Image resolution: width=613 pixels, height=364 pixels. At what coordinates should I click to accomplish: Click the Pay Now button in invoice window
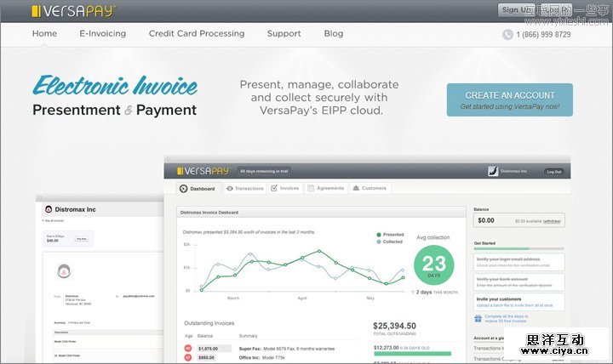pyautogui.click(x=82, y=238)
